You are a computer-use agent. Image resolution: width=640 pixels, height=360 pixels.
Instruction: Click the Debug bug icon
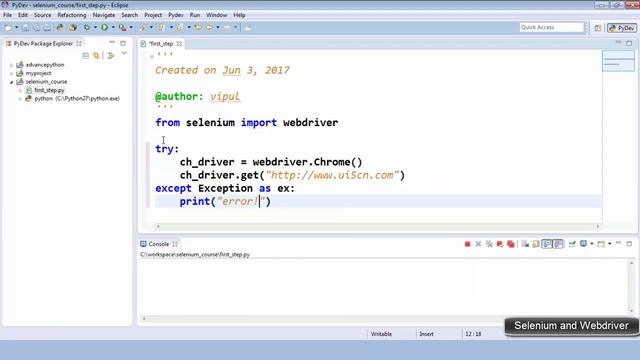coord(87,27)
